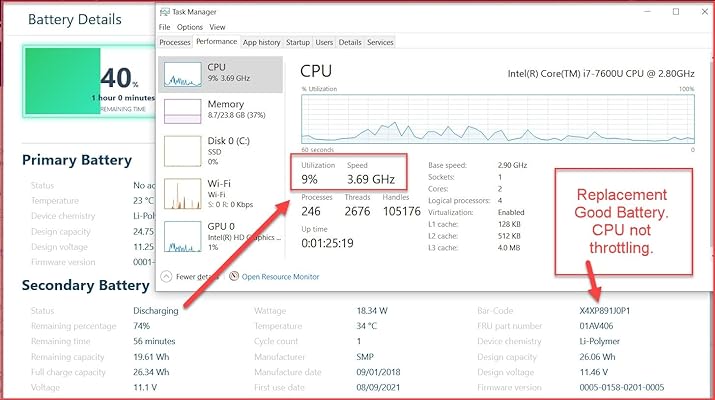
Task: Switch to the Services tab
Action: (x=380, y=42)
